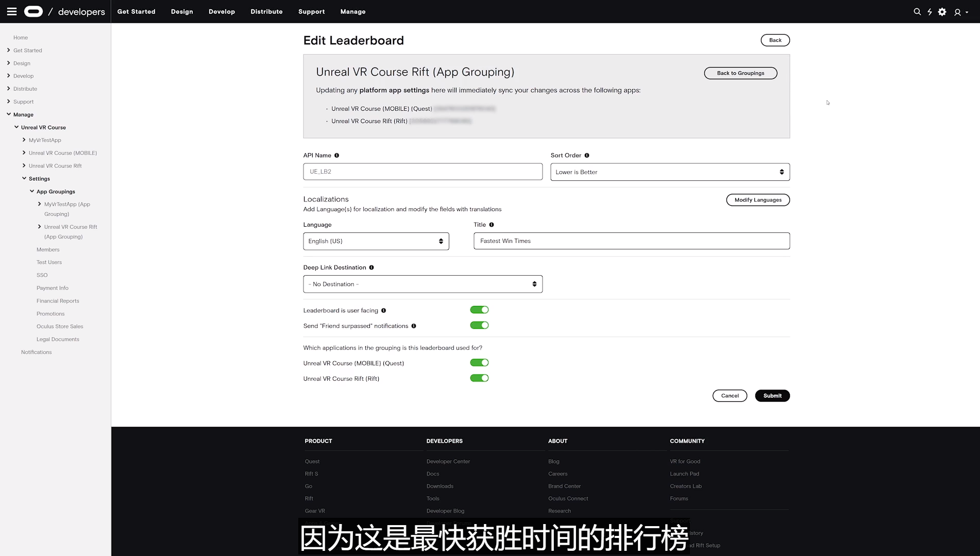Expand Design in the sidebar
980x556 pixels.
(9, 63)
